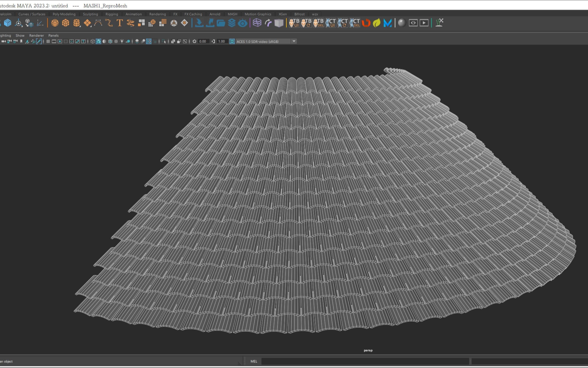Click the blue eye shelf icon

click(242, 23)
